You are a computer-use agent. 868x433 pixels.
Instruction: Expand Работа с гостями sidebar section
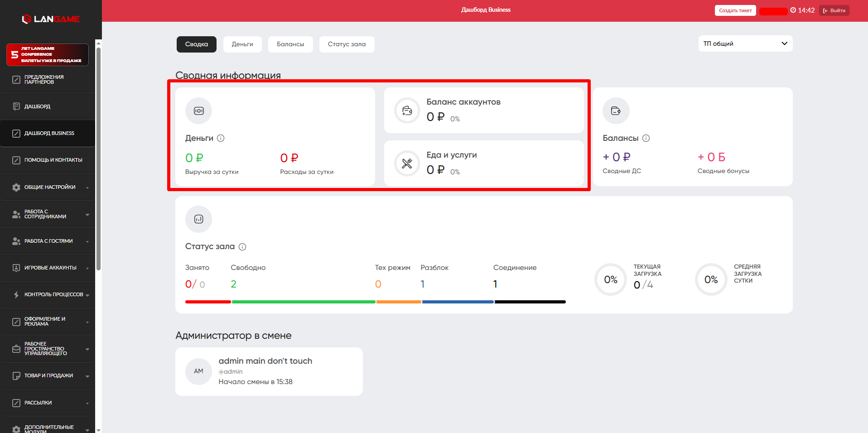(50, 241)
